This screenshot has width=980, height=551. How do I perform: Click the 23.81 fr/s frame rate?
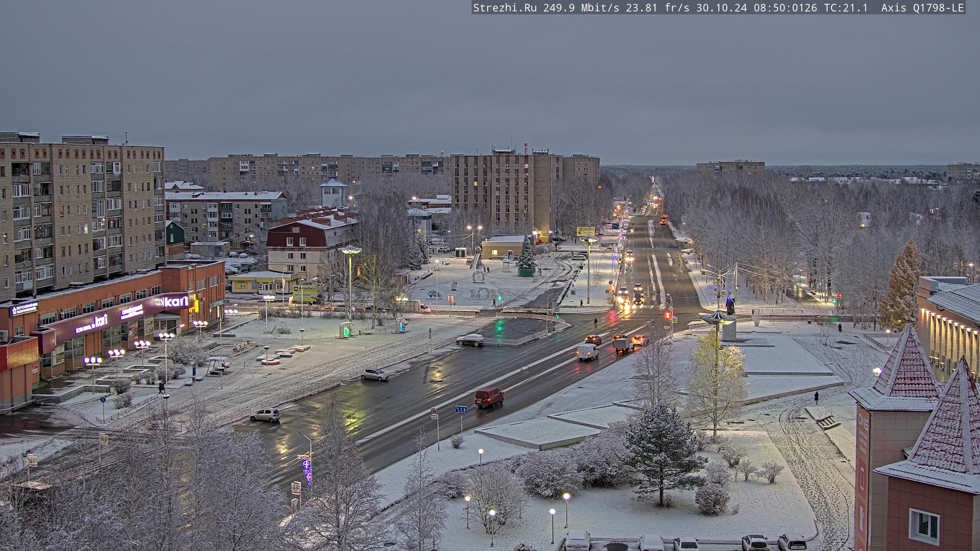pos(658,8)
